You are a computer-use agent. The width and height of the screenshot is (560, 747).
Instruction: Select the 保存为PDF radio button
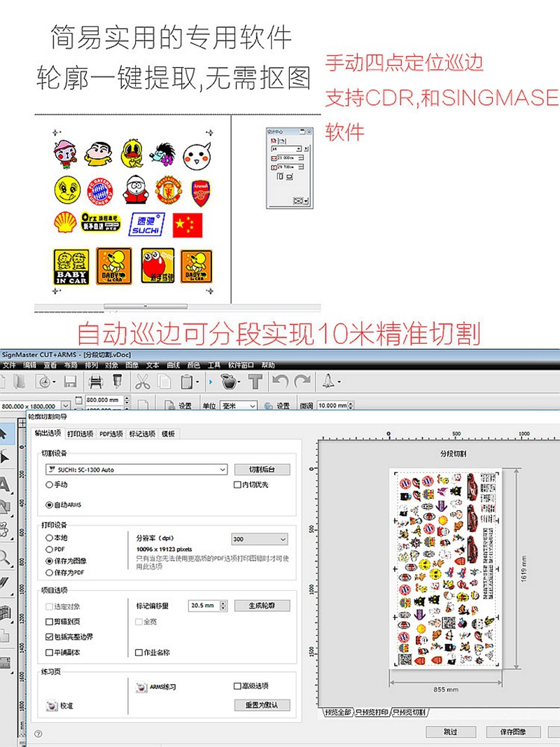click(49, 573)
